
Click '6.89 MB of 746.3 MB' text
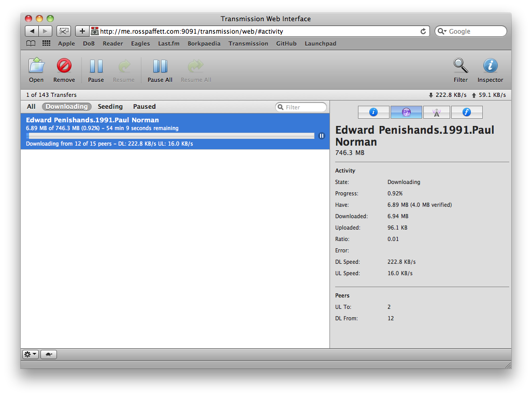click(53, 128)
